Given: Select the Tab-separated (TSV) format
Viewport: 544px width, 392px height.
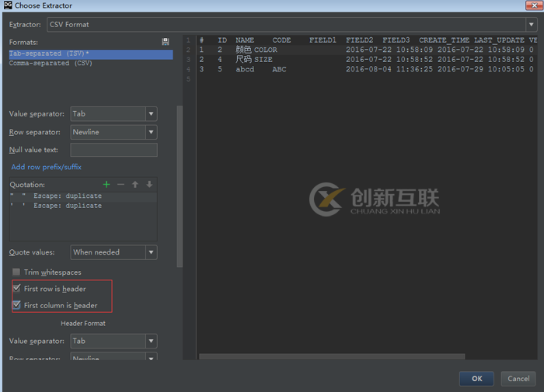Looking at the screenshot, I should pos(91,54).
